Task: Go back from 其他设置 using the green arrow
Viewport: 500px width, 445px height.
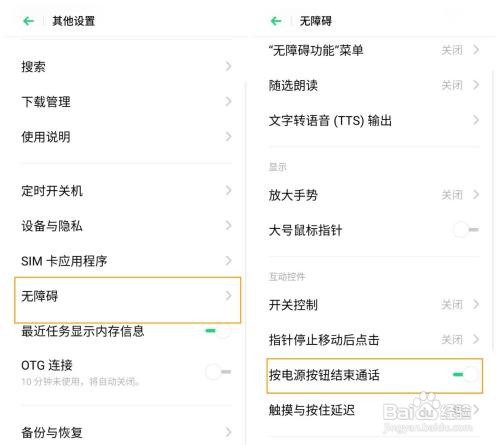Action: pyautogui.click(x=29, y=21)
